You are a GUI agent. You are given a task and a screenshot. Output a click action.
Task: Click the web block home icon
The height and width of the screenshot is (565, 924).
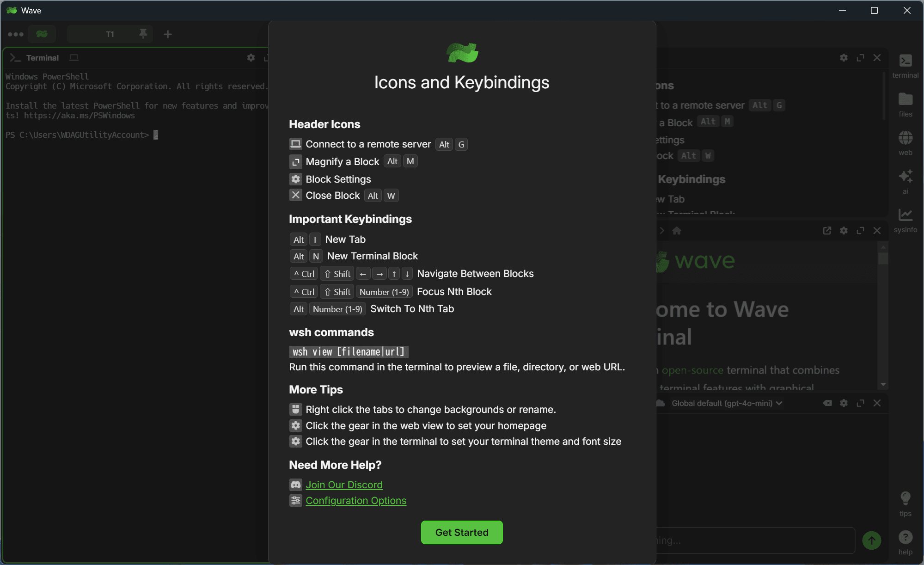coord(677,230)
